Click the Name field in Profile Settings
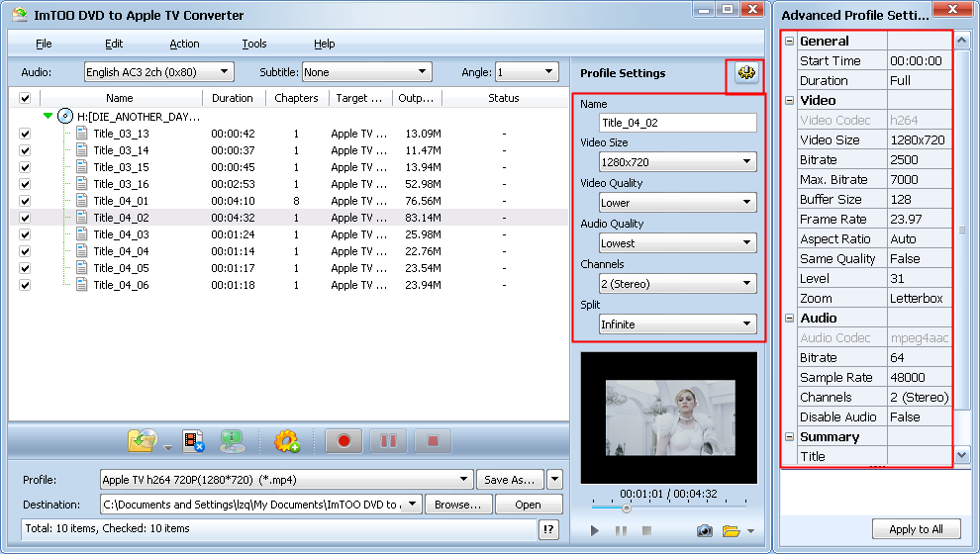980x554 pixels. coord(677,123)
